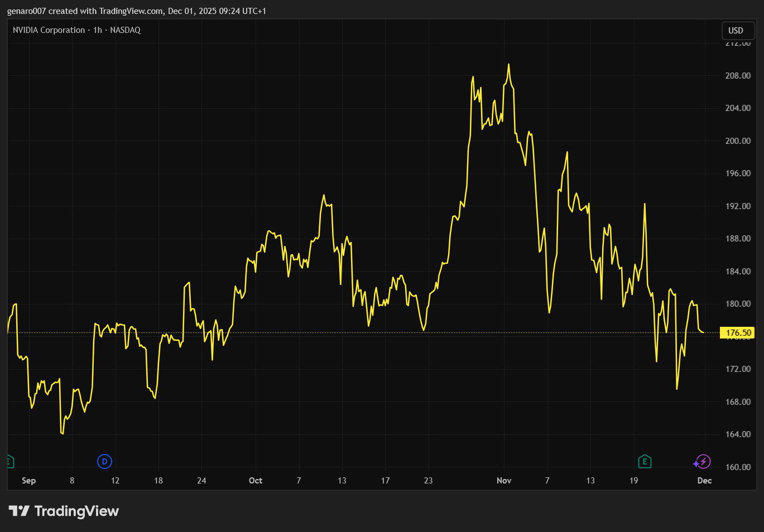This screenshot has height=532, width=764.
Task: Click the 184.00 price level on axis
Action: 738,272
